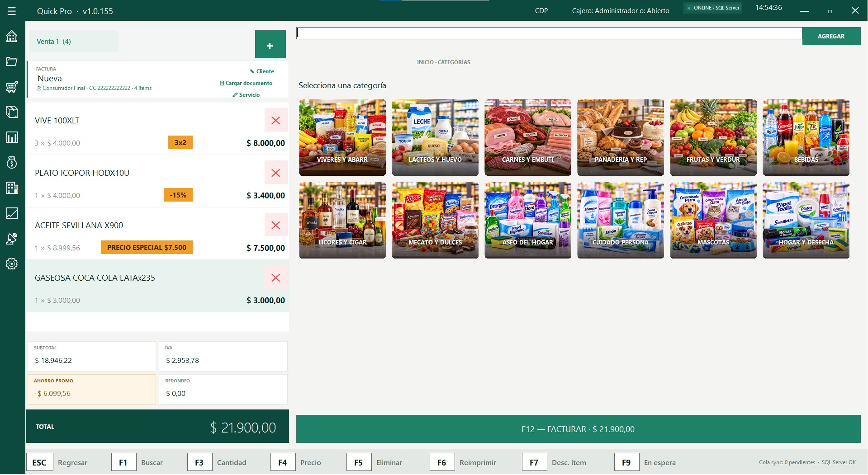The image size is (868, 475).
Task: Open PANADERIA Y REP category
Action: (621, 137)
